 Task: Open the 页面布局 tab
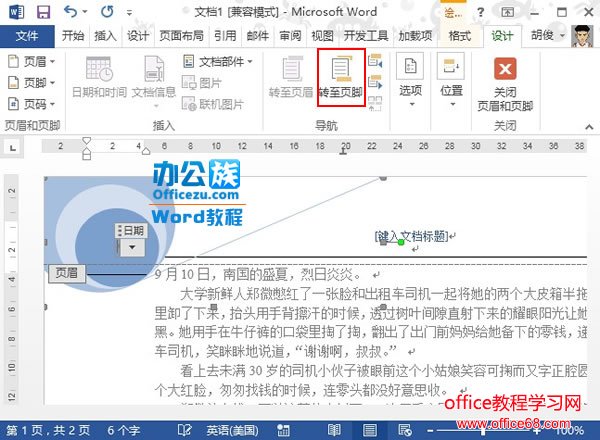click(181, 36)
